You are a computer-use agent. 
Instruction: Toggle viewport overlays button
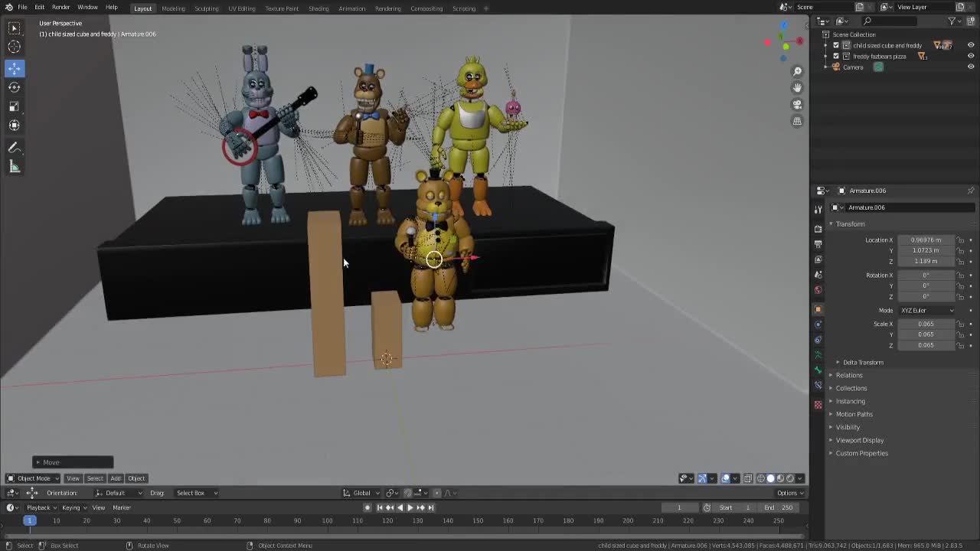725,478
